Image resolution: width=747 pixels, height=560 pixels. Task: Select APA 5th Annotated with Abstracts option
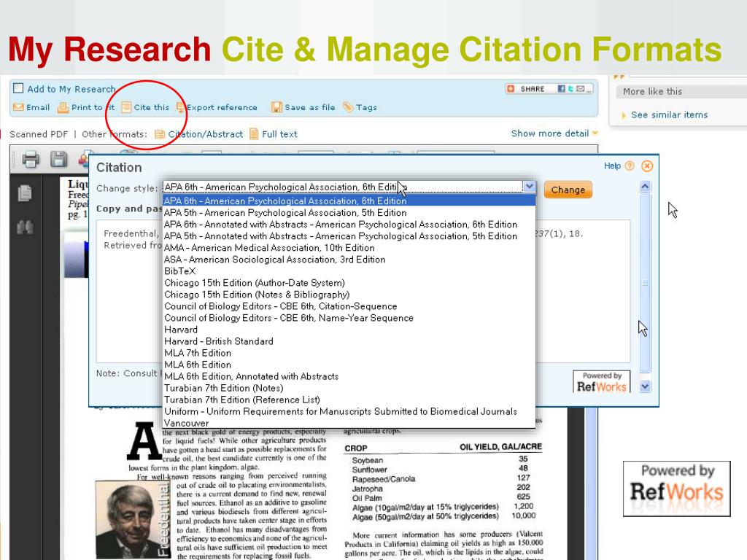[x=349, y=236]
